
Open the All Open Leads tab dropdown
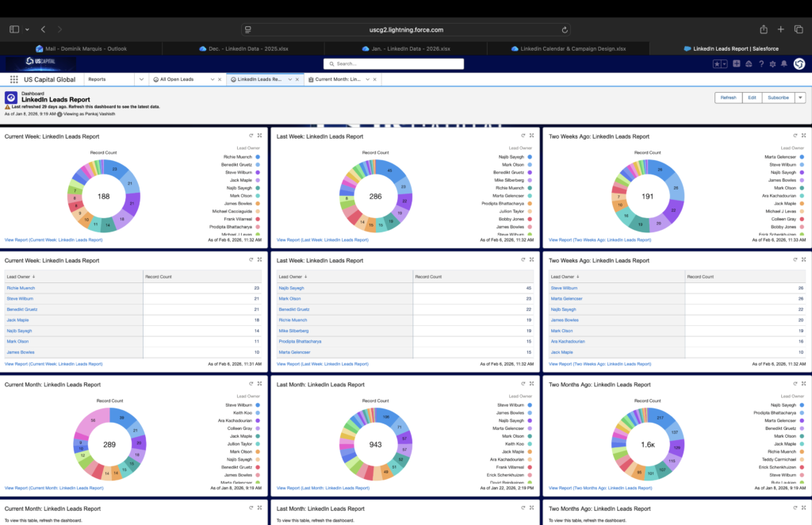coord(213,79)
